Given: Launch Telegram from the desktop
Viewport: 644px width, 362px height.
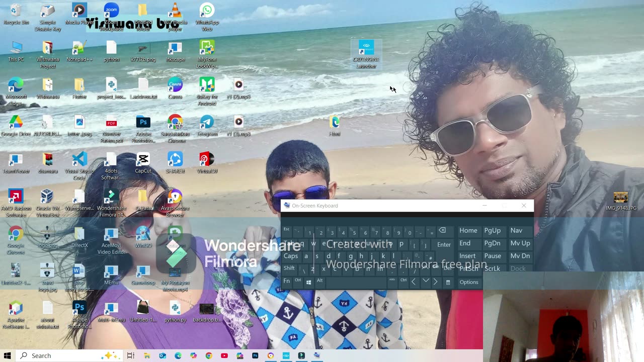Looking at the screenshot, I should (x=207, y=126).
